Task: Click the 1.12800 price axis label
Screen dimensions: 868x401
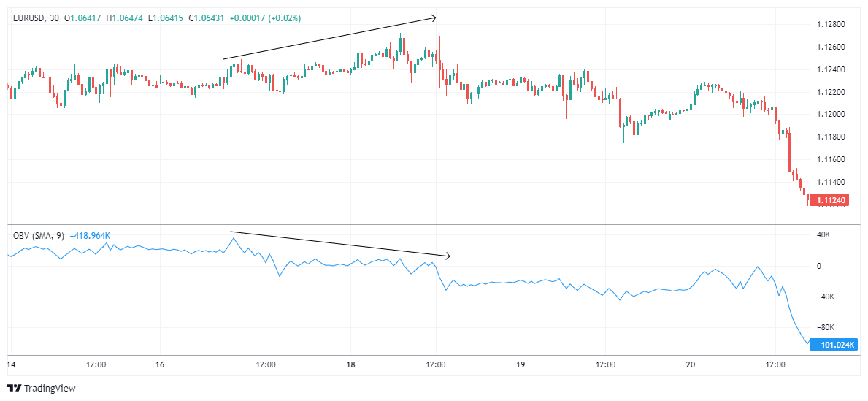Action: pos(830,25)
